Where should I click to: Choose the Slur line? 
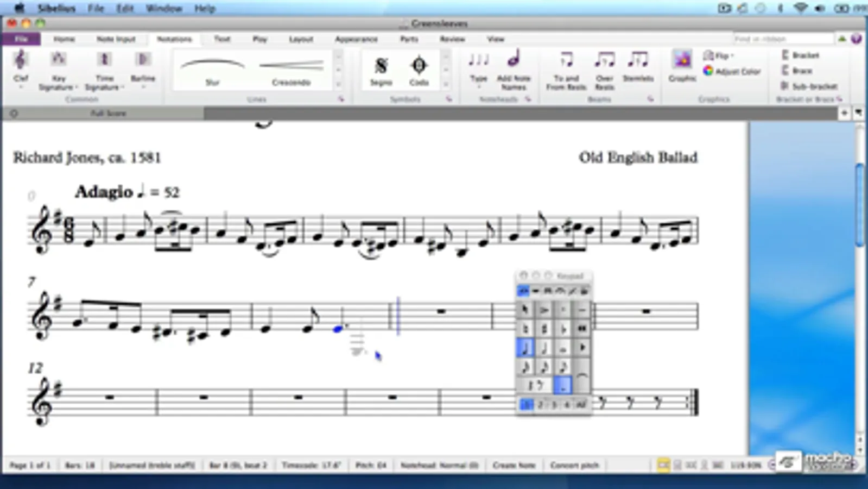[212, 70]
